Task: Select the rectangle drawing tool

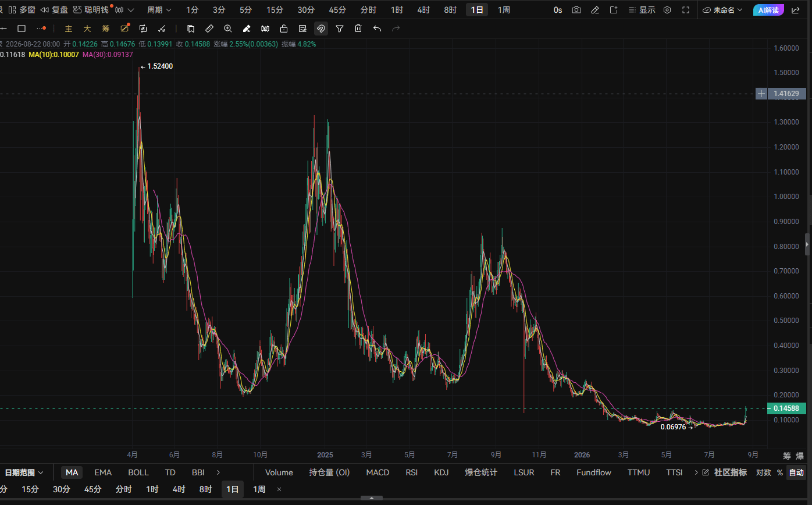Action: 22,29
